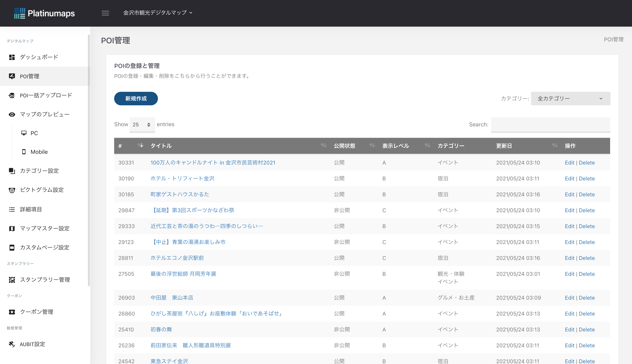
Task: Select the カテゴリー設定 sidebar icon
Action: click(x=12, y=171)
